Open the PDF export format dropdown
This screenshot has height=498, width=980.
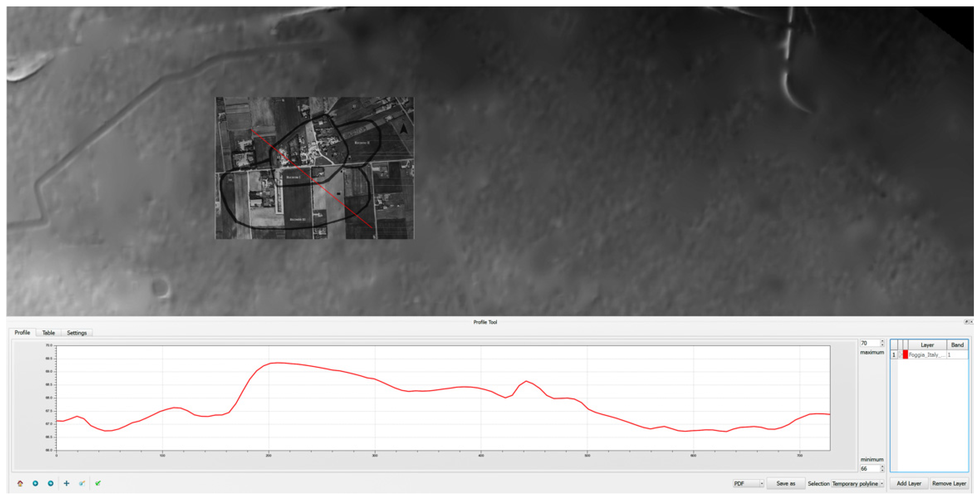click(748, 483)
